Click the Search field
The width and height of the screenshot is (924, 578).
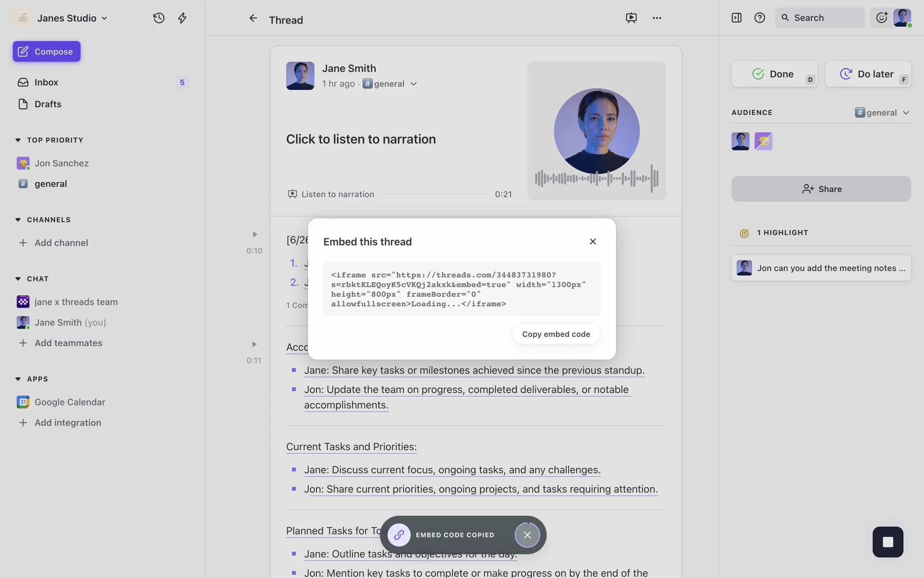click(820, 18)
